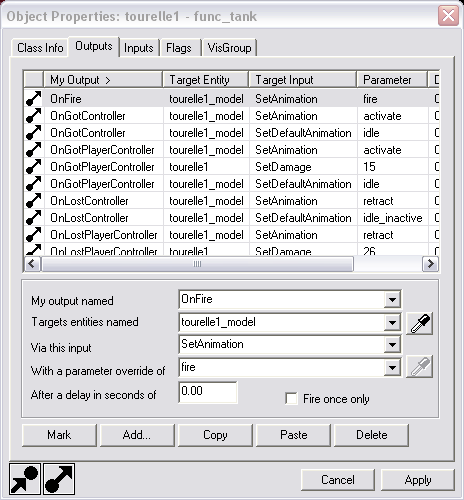Expand the parameter override dropdown arrow
Image resolution: width=464 pixels, height=500 pixels.
click(392, 367)
